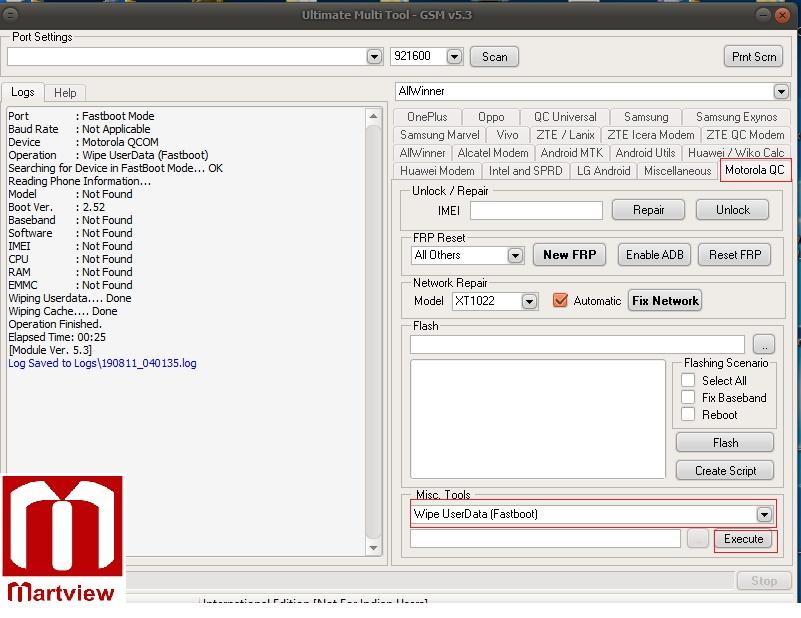
Task: Click the Scan button
Action: pos(494,57)
